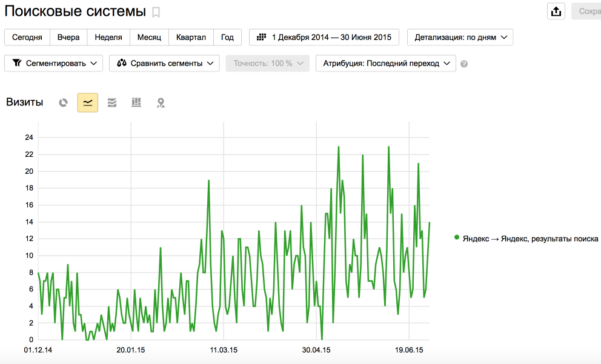Click the Яндекс, результаты поиска legend label
Viewport: 601px width, 364px height.
tap(530, 239)
